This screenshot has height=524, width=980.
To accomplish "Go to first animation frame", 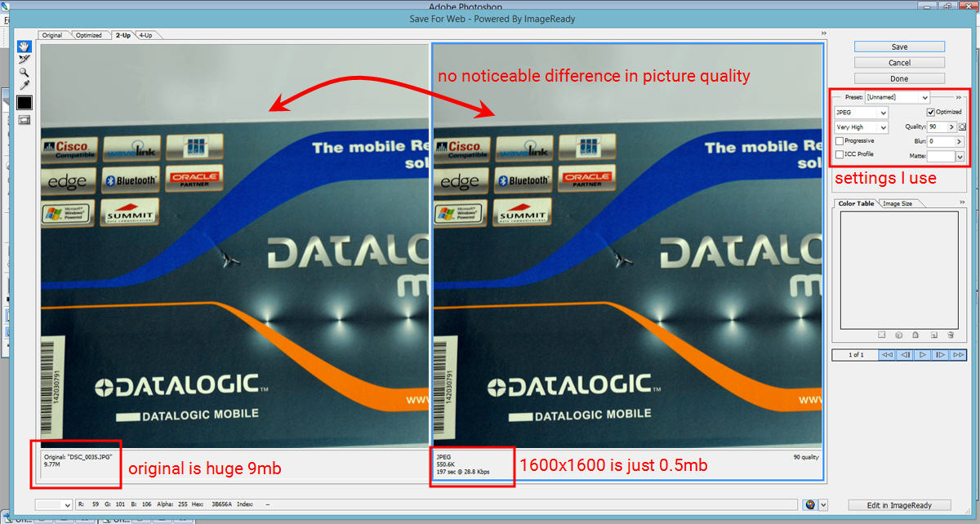I will coord(886,355).
